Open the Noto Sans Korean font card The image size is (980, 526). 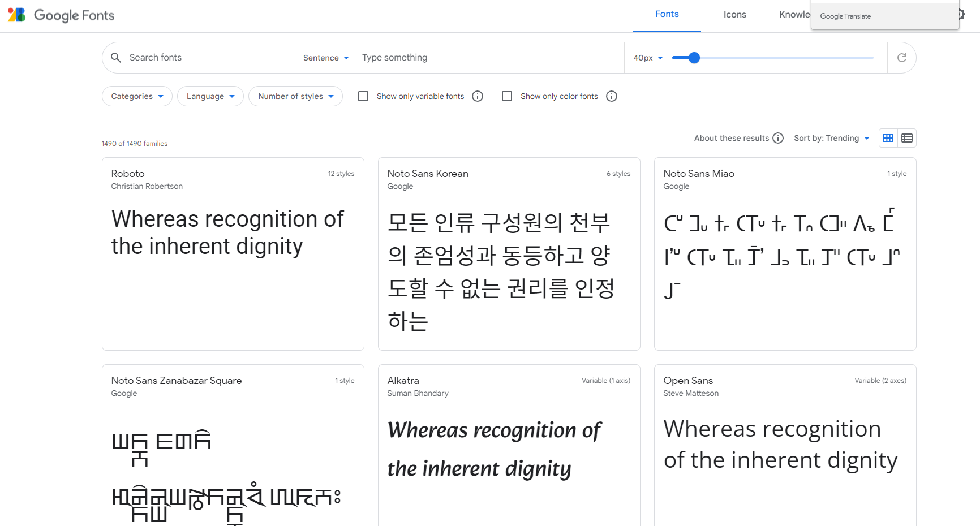click(x=509, y=254)
